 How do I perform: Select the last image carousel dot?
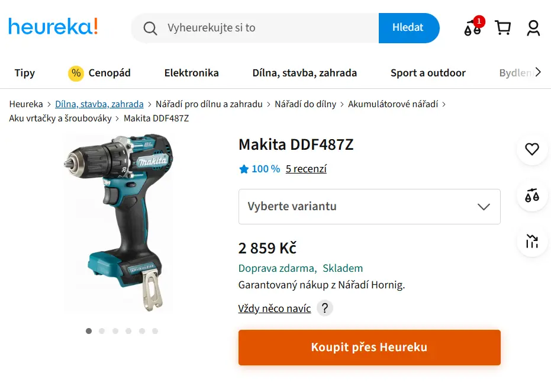155,331
